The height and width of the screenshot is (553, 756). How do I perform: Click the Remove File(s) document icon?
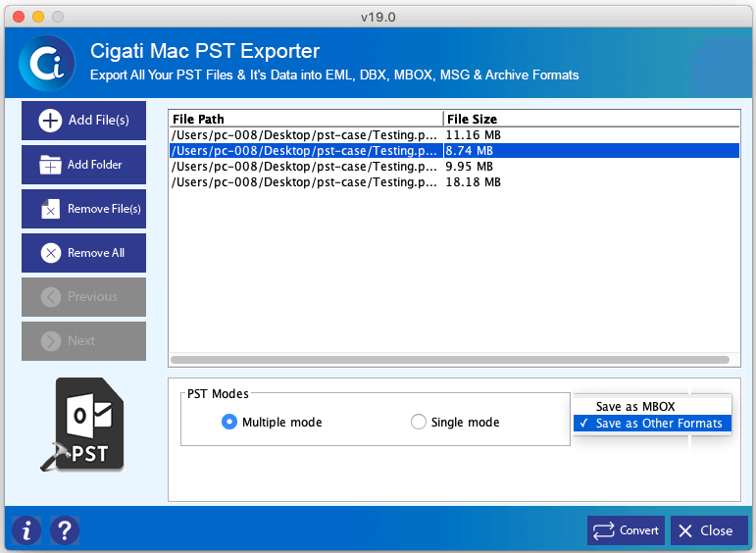[x=51, y=209]
